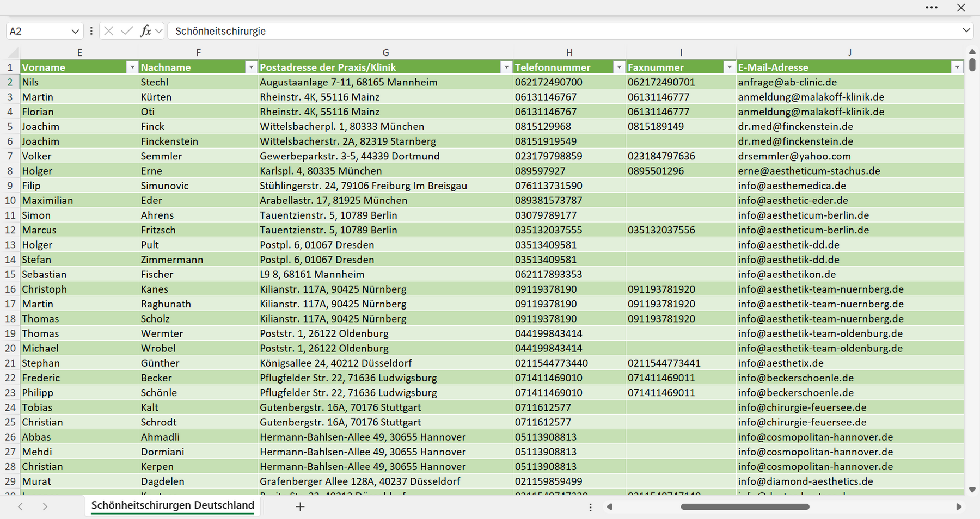Select email anfrage@ab-clinic.de
The image size is (980, 519).
point(849,82)
